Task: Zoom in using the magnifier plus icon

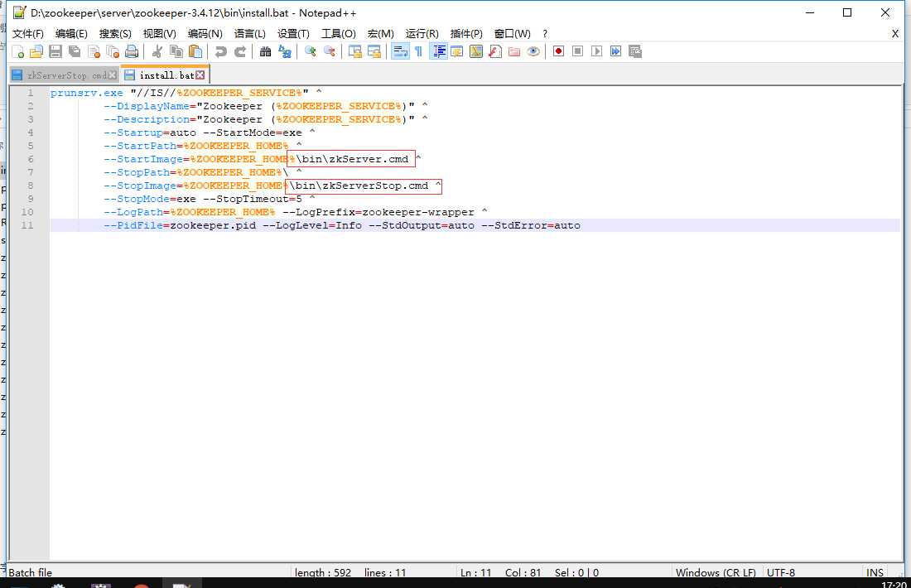Action: coord(311,51)
